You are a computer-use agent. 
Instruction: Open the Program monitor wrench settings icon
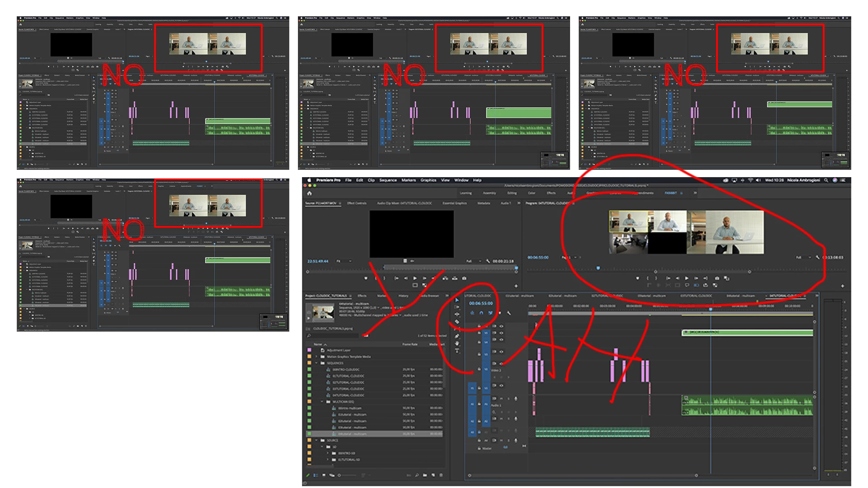[817, 258]
